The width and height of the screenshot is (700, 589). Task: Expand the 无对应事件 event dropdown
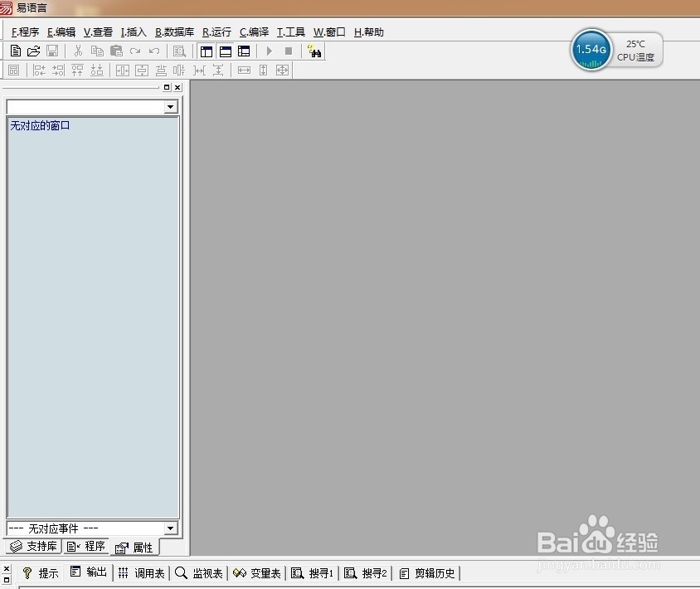point(171,528)
